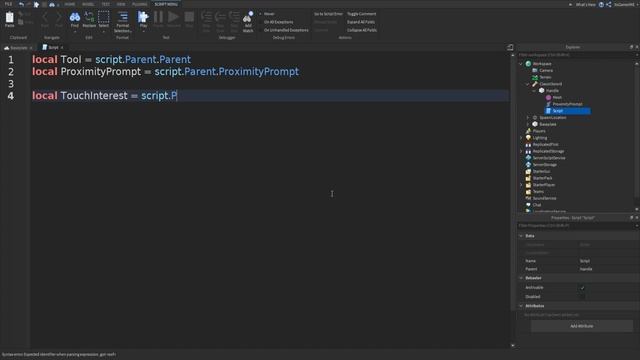Click the Select tool in Edit group
640x360 pixels.
pos(104,17)
